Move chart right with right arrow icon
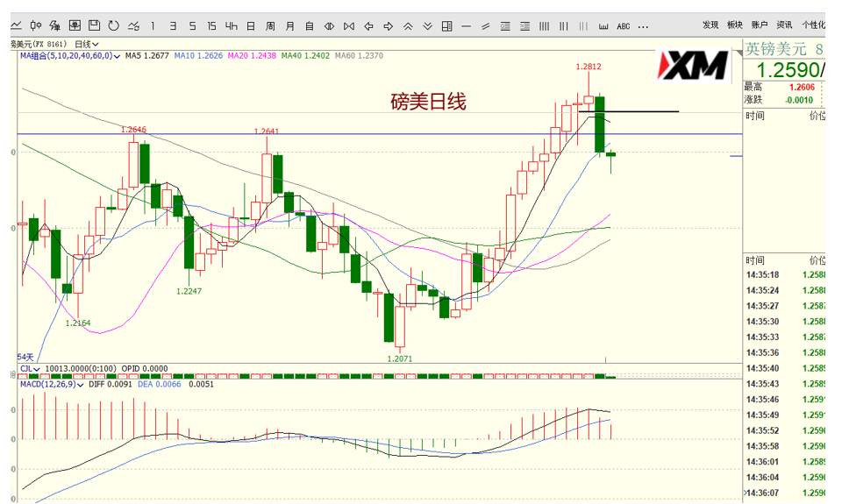Image resolution: width=842 pixels, height=504 pixels. (x=389, y=25)
